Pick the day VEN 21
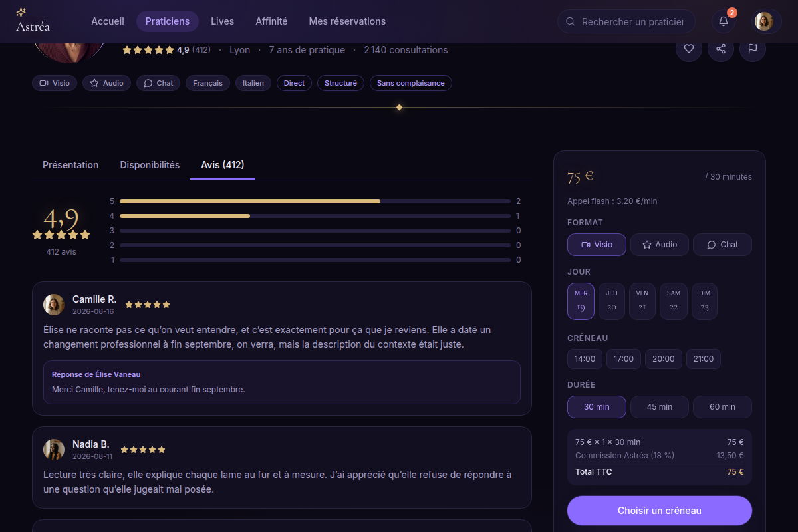Viewport: 798px width, 532px height. click(x=642, y=301)
